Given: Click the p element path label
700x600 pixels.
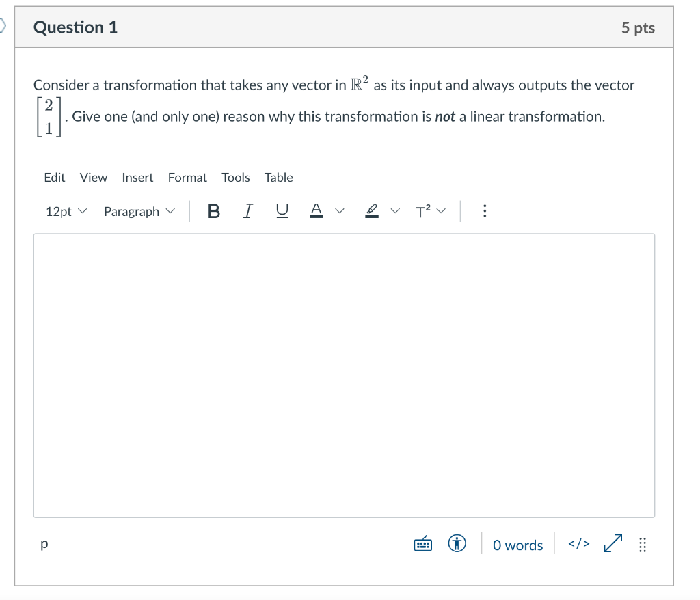Looking at the screenshot, I should point(44,544).
